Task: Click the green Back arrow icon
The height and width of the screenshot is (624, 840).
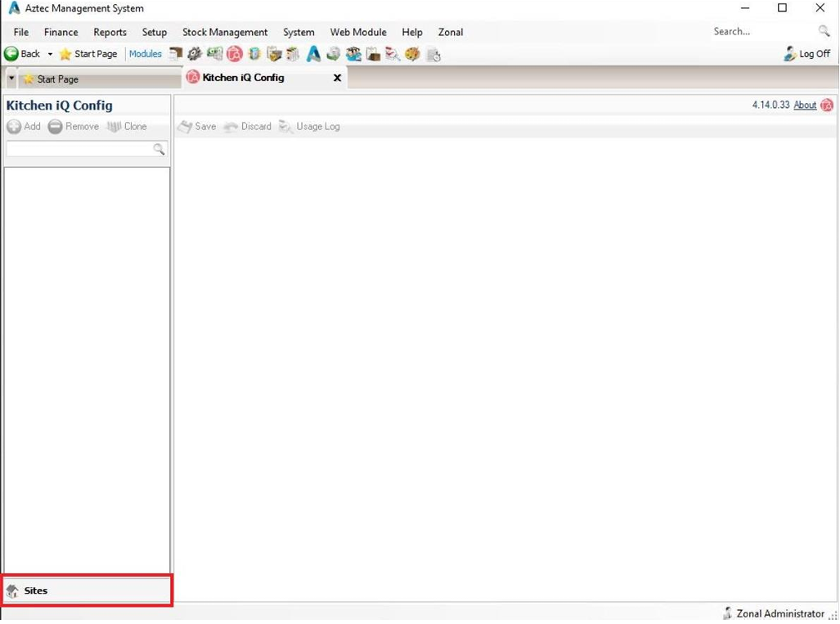Action: tap(11, 54)
